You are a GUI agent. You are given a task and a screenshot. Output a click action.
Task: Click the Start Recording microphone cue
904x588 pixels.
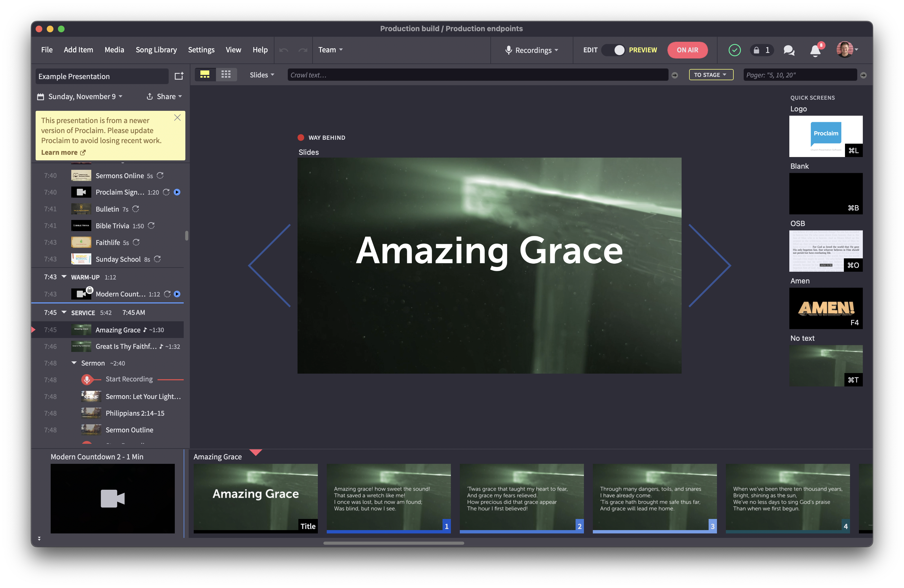pyautogui.click(x=87, y=379)
